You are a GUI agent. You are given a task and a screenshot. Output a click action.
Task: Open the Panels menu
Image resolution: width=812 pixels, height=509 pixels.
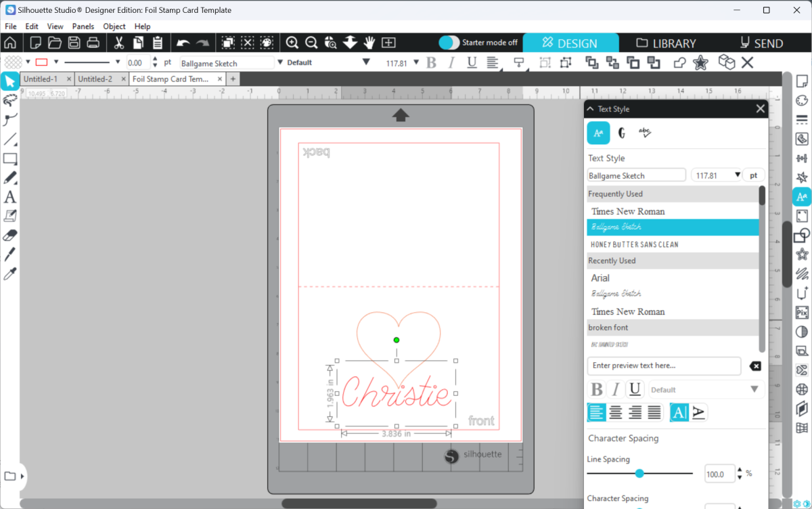(83, 26)
